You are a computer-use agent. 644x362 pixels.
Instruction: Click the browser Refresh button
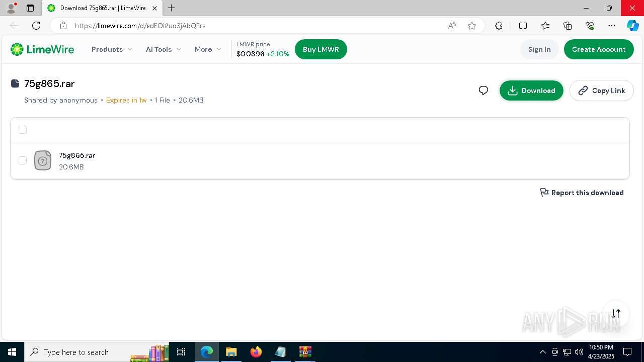click(36, 26)
